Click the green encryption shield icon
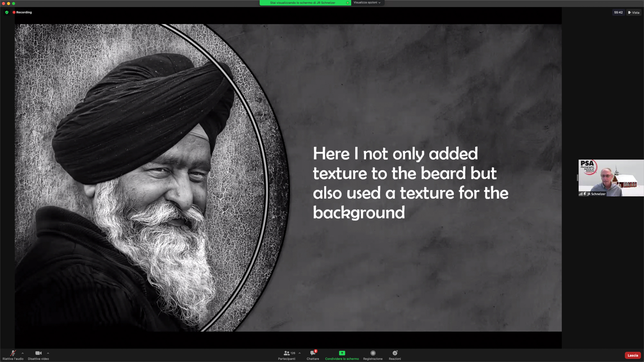The image size is (644, 362). (7, 12)
